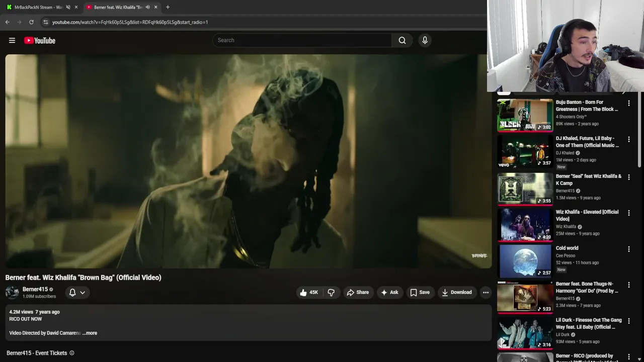Mute the Berner tab audio icon
Screen dimensions: 644x362
147,7
